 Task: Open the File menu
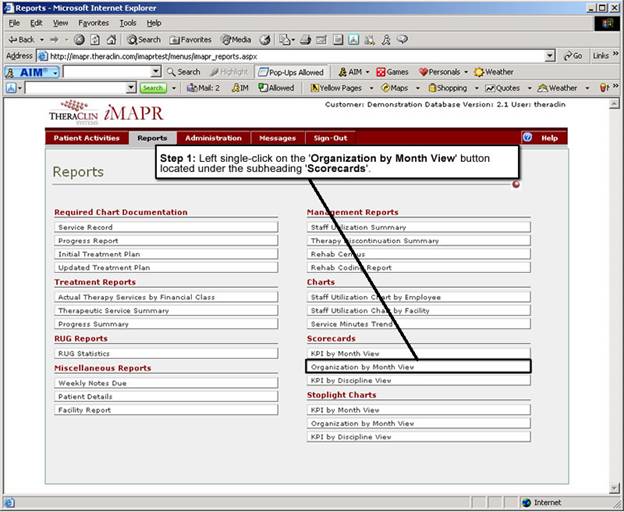[x=14, y=23]
